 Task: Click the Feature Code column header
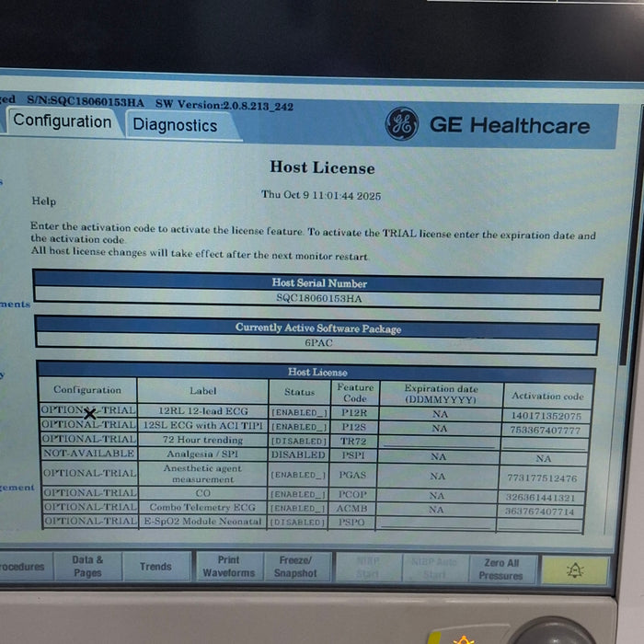[355, 393]
